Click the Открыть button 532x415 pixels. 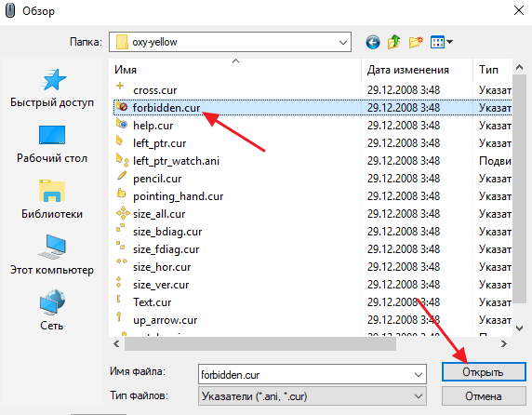pos(484,372)
